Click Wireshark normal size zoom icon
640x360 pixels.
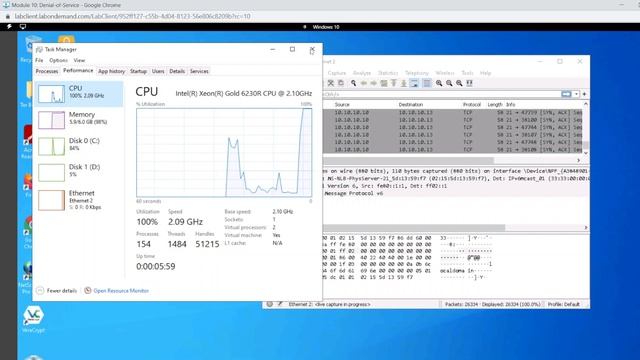pos(459,83)
